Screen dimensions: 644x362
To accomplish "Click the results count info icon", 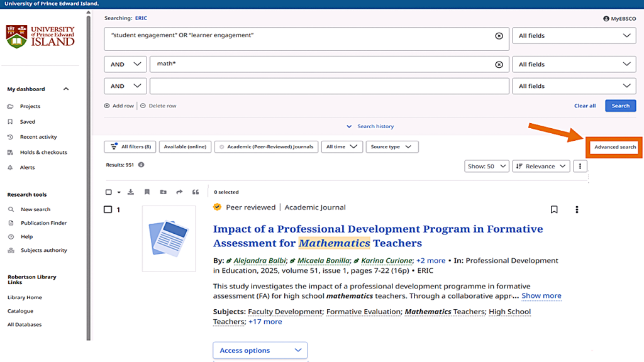I will (141, 165).
